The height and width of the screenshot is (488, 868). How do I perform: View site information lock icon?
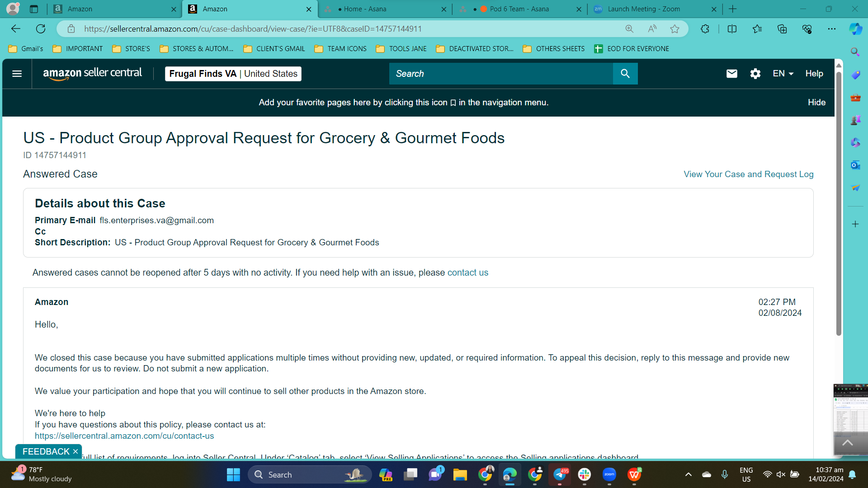click(71, 29)
